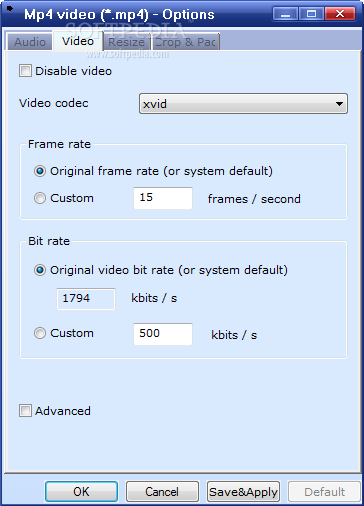Switch to the Audio tab
Image resolution: width=364 pixels, height=506 pixels.
30,42
